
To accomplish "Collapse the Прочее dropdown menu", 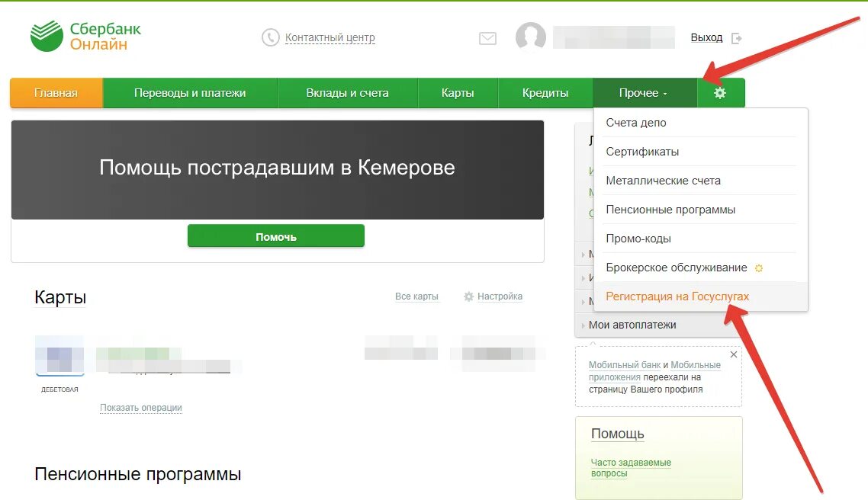I will pyautogui.click(x=645, y=93).
